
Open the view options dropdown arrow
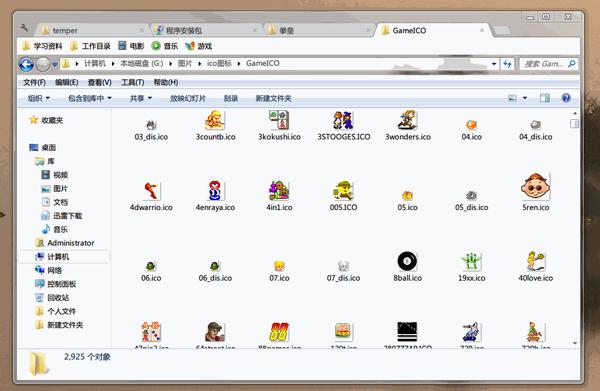coord(525,98)
